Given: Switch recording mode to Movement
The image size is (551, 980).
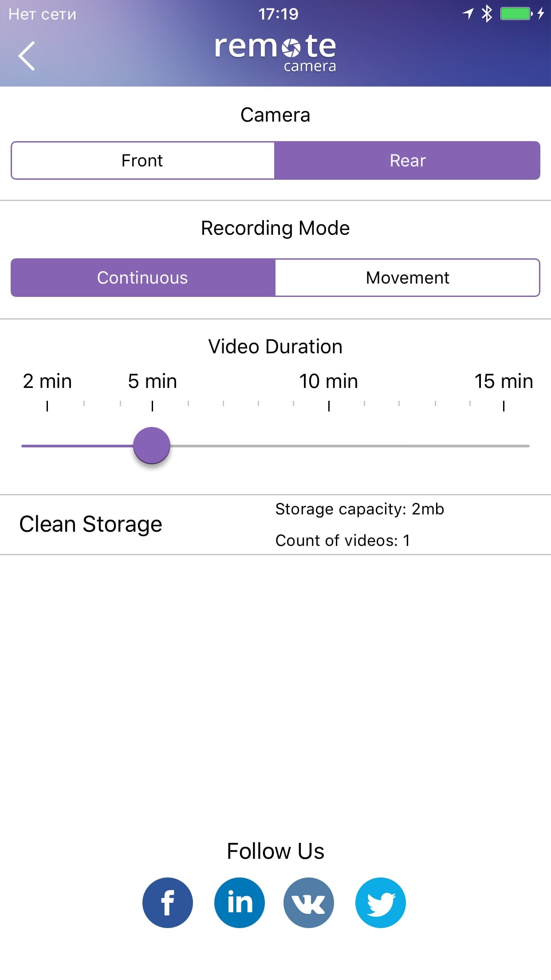Looking at the screenshot, I should coord(407,278).
